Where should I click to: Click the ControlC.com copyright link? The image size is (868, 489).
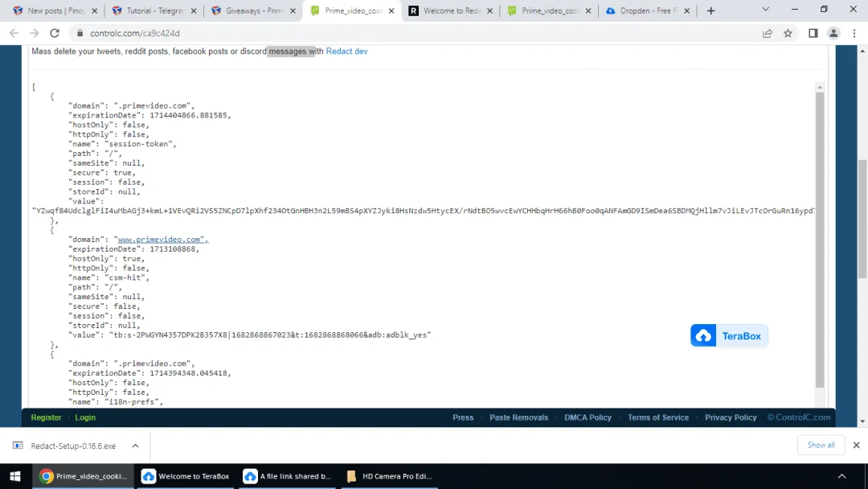[799, 417]
